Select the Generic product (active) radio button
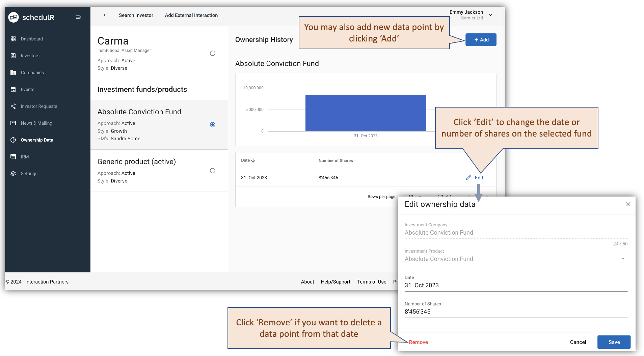644x356 pixels. pyautogui.click(x=212, y=171)
